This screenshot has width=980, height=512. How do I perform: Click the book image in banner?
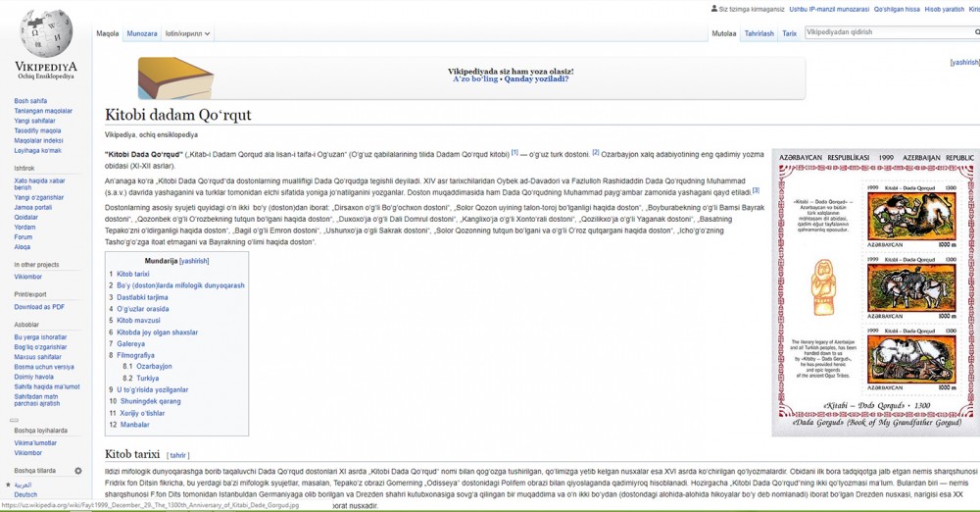pos(175,78)
